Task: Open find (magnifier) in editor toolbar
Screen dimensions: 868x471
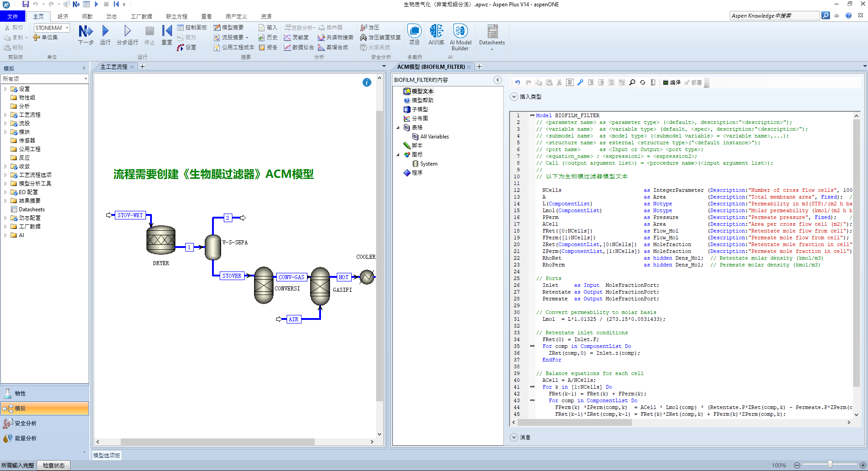Action: coord(632,82)
